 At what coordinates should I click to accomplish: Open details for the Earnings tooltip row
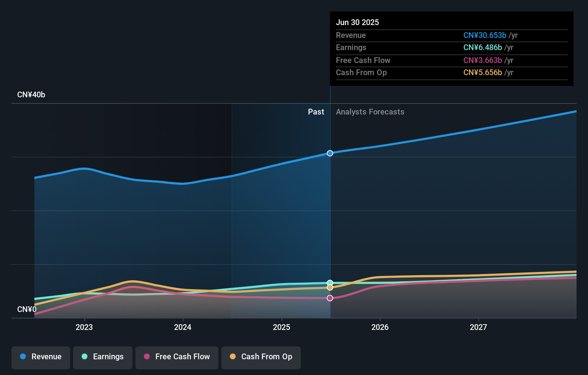(394, 48)
